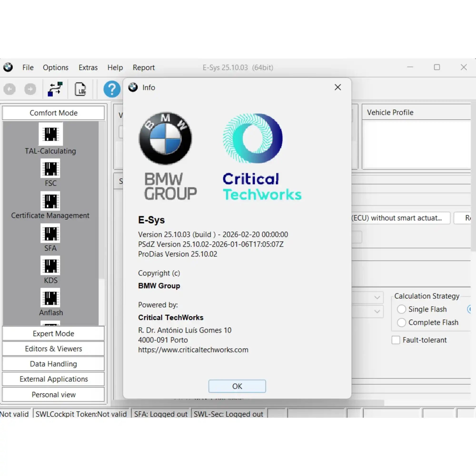This screenshot has width=476, height=476.
Task: Click the blue help question mark icon
Action: (x=112, y=89)
